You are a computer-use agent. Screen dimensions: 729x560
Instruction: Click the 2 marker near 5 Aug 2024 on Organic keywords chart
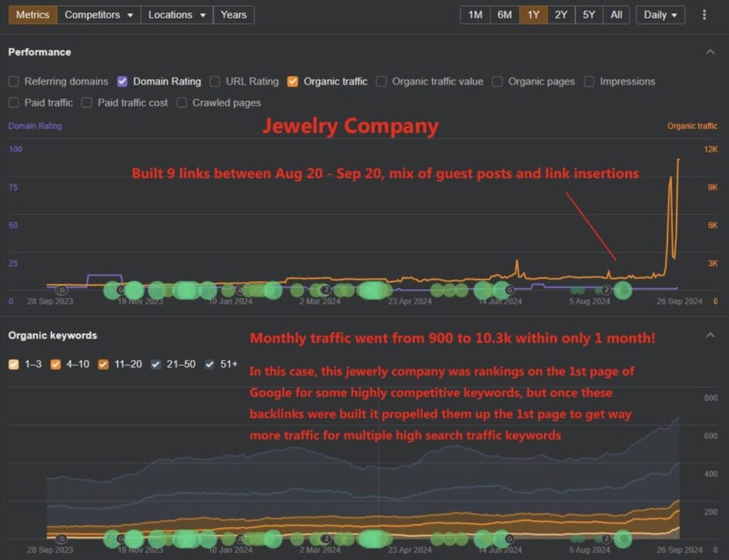[607, 539]
